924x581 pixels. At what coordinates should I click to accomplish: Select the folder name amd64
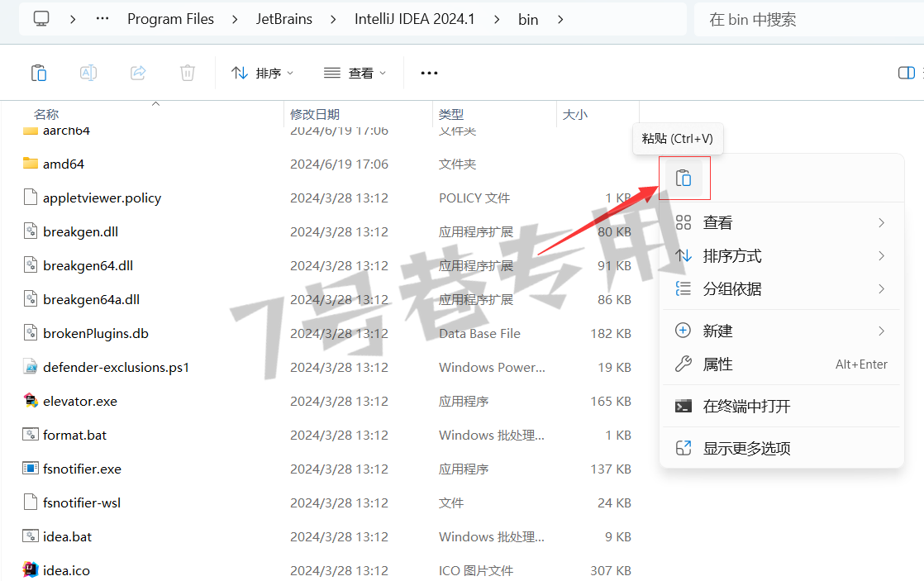click(64, 164)
